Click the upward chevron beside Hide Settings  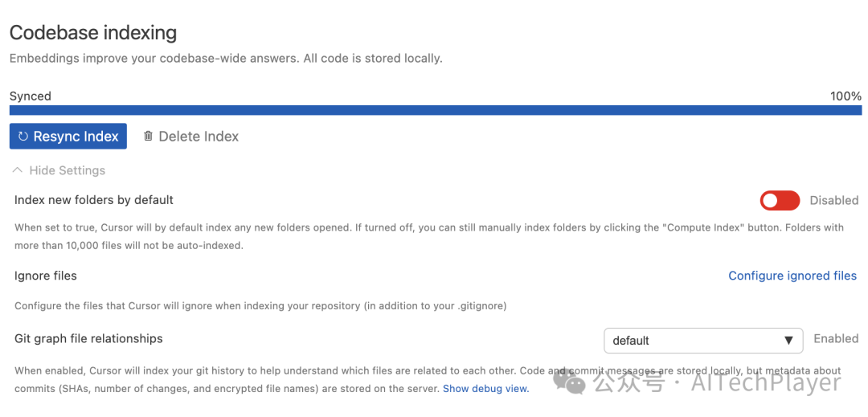coord(18,170)
